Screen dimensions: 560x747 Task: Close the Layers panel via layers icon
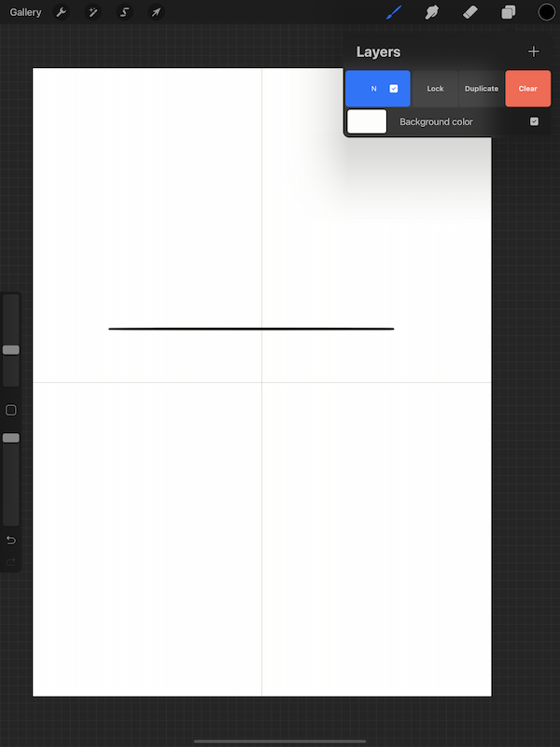click(508, 12)
